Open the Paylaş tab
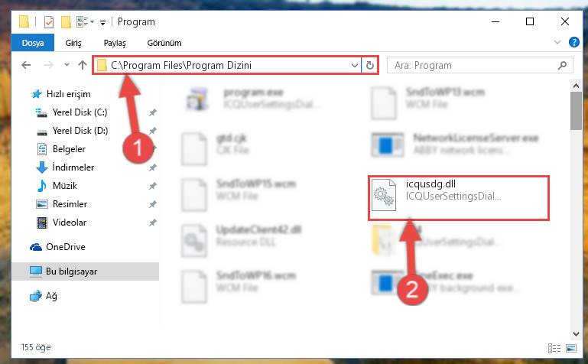This screenshot has width=588, height=364. coord(115,43)
